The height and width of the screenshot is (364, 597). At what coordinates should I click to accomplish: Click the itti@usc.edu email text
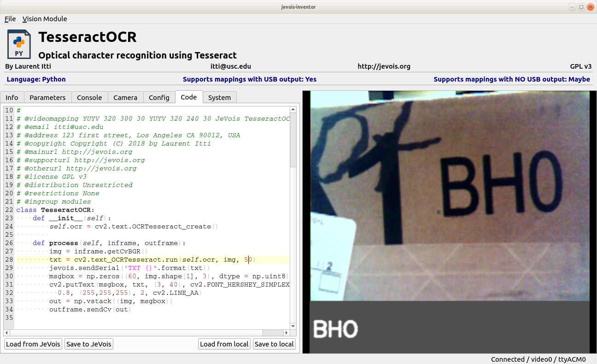[231, 66]
